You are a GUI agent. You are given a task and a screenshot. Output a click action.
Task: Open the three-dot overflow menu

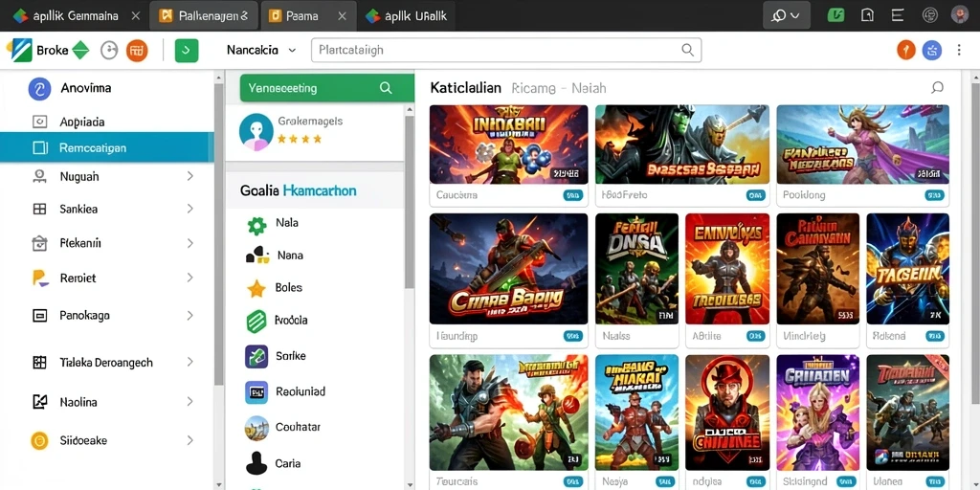[959, 50]
